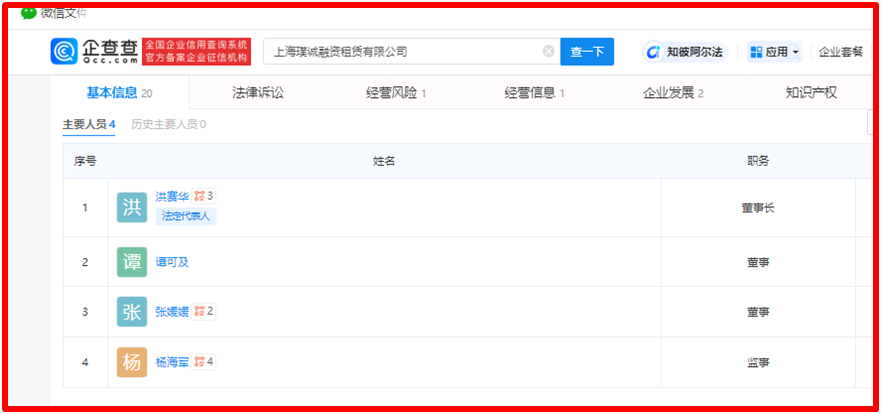Open 谭可及 person profile link

point(172,262)
